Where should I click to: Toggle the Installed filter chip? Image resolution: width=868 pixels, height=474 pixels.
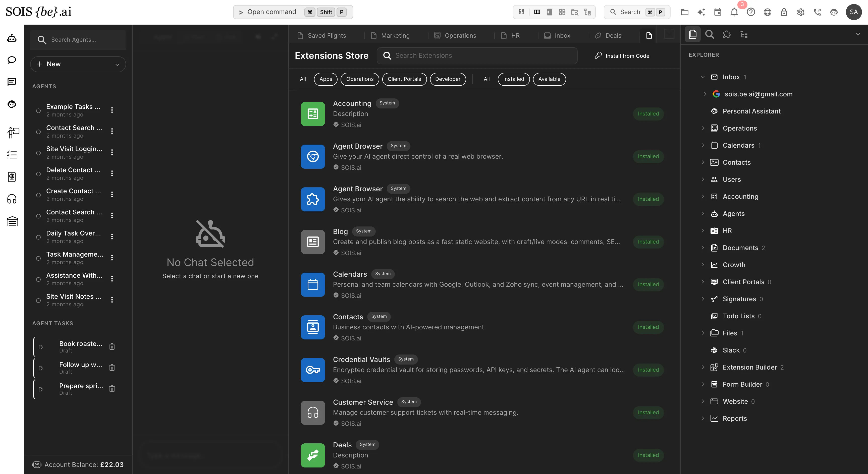[514, 79]
